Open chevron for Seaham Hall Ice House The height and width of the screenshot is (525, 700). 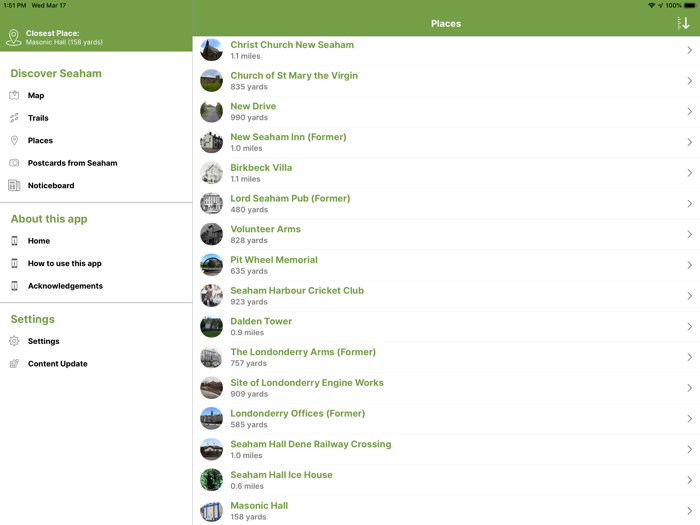[690, 480]
